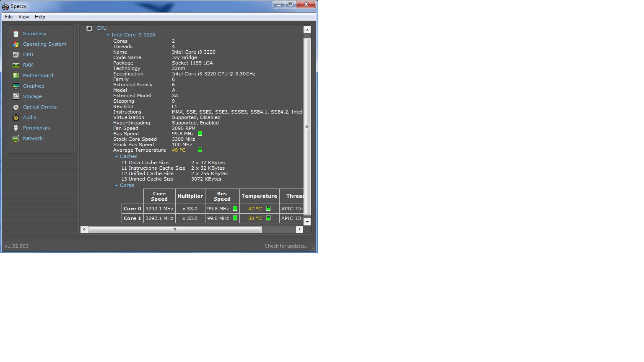
Task: Click green Bus Speed indicator beside 99.8 MHz
Action: click(x=200, y=133)
